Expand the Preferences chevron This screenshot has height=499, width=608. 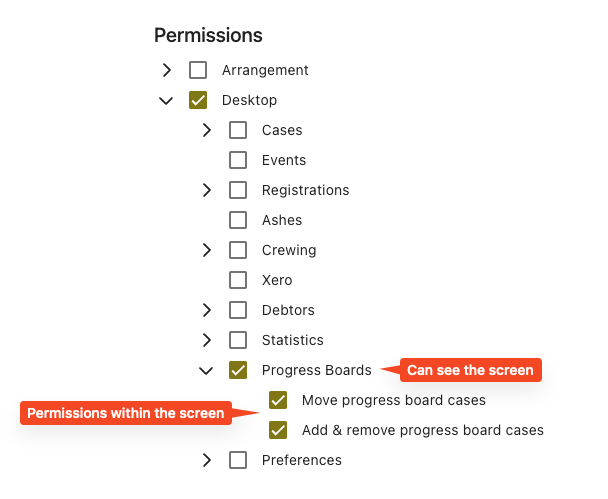pos(207,460)
